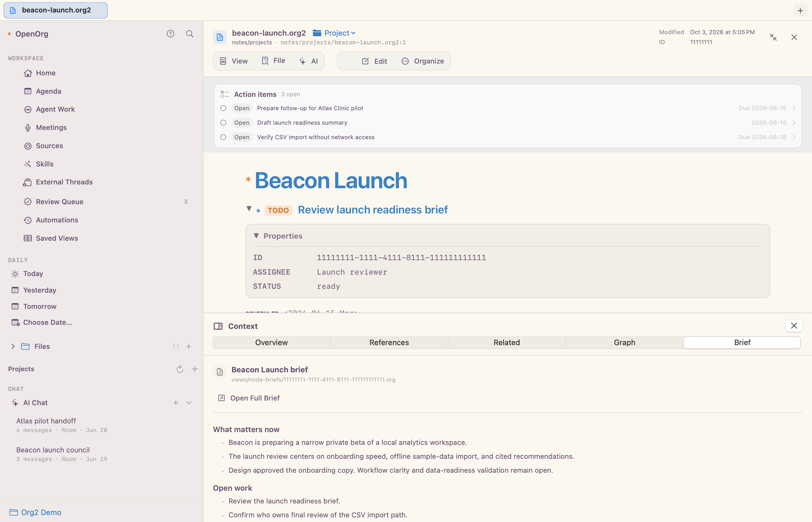Image resolution: width=812 pixels, height=522 pixels.
Task: Click the Beacon Launch brief title
Action: coord(269,369)
